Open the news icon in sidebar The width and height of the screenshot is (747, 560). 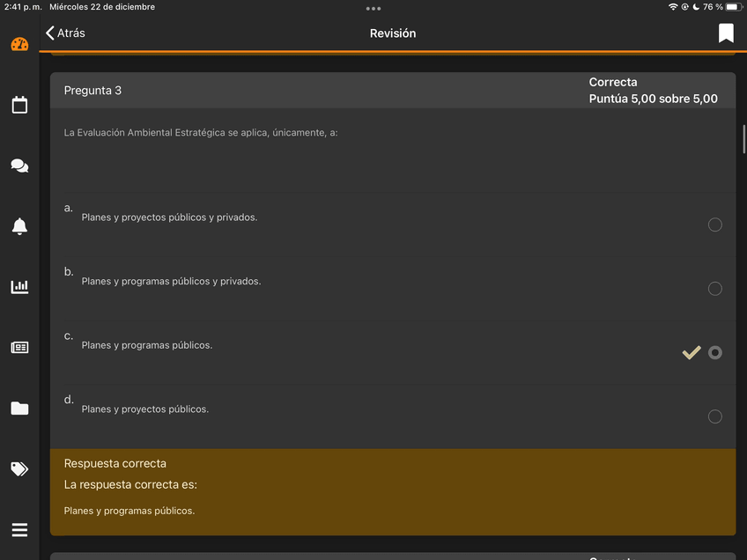(19, 347)
